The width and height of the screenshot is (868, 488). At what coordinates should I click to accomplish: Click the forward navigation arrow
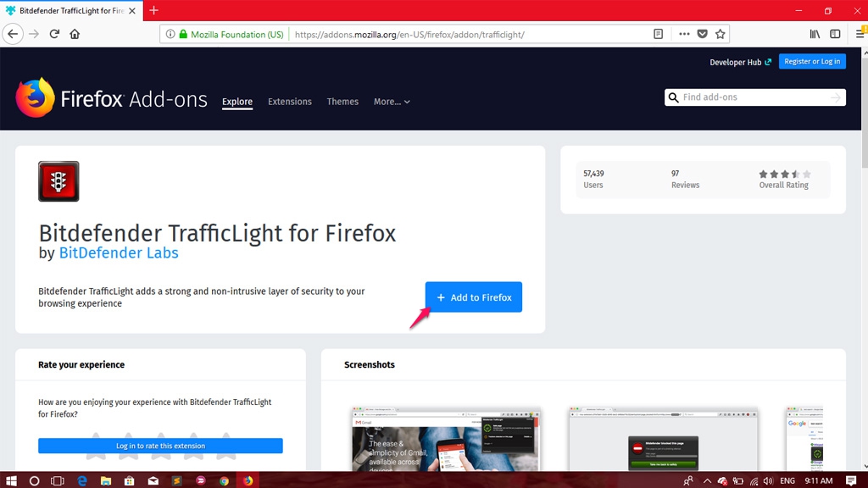pyautogui.click(x=34, y=34)
